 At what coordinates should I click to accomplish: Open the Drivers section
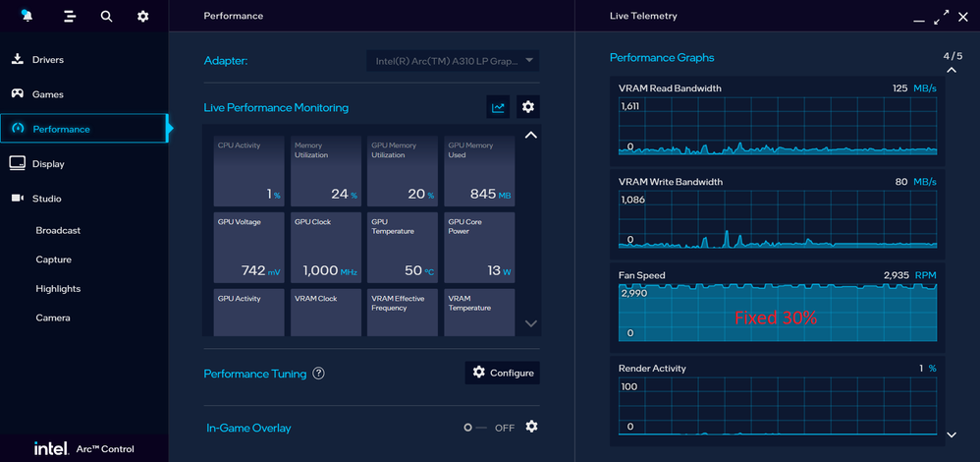83,60
